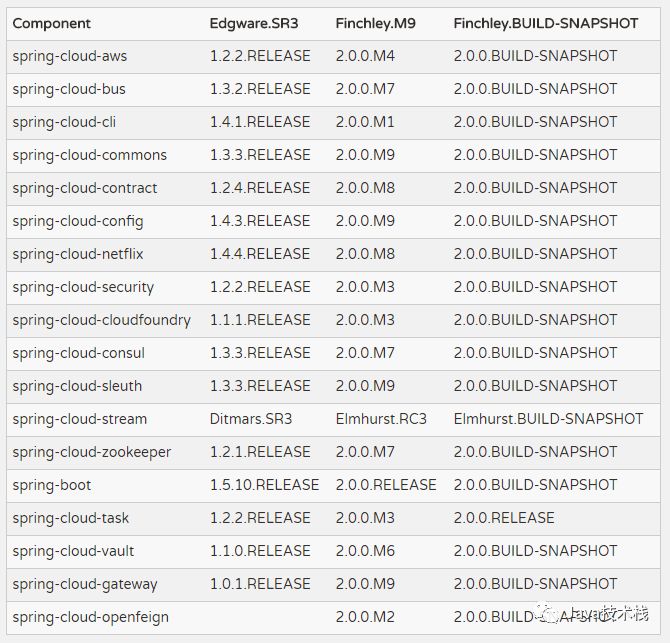The width and height of the screenshot is (670, 643).
Task: Click the spring-cloud-task 2.0.0.RELEASE snapshot cell
Action: (504, 518)
